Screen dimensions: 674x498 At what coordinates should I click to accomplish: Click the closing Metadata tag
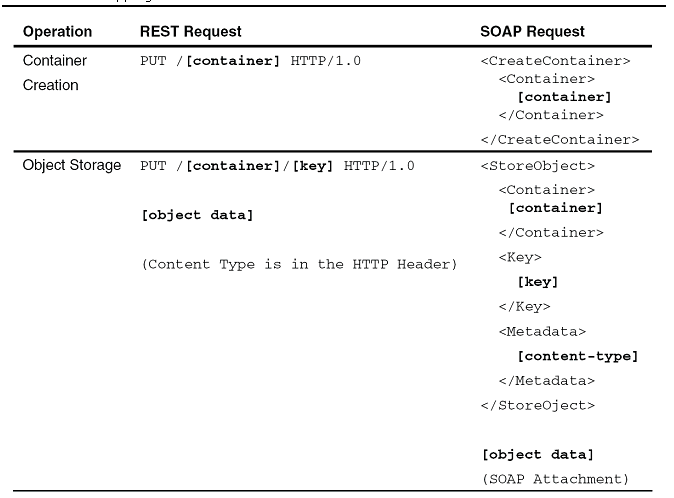pos(547,381)
